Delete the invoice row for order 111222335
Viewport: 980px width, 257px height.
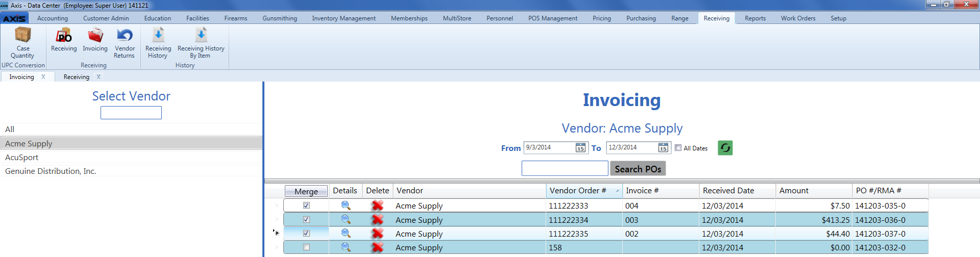pyautogui.click(x=377, y=234)
